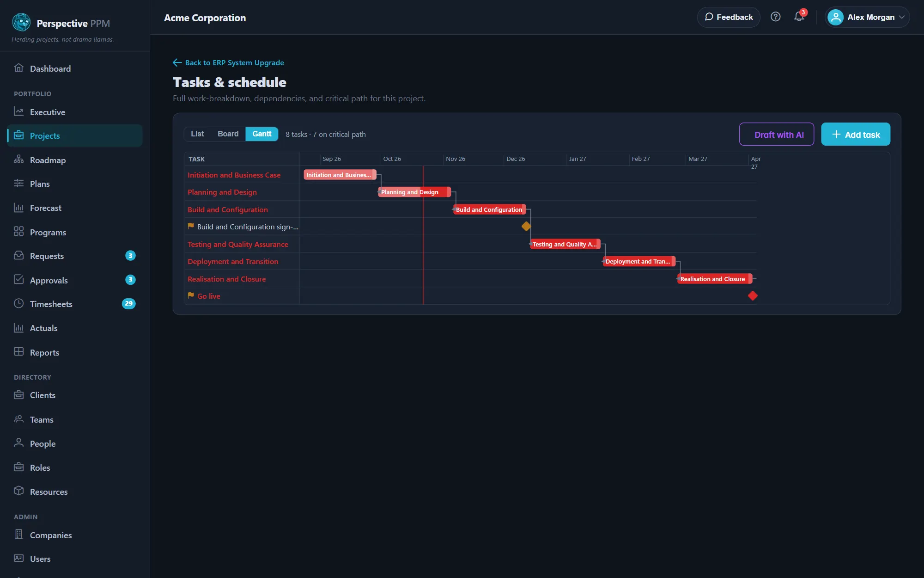Click the Plans sliders icon
The height and width of the screenshot is (578, 924).
point(18,183)
